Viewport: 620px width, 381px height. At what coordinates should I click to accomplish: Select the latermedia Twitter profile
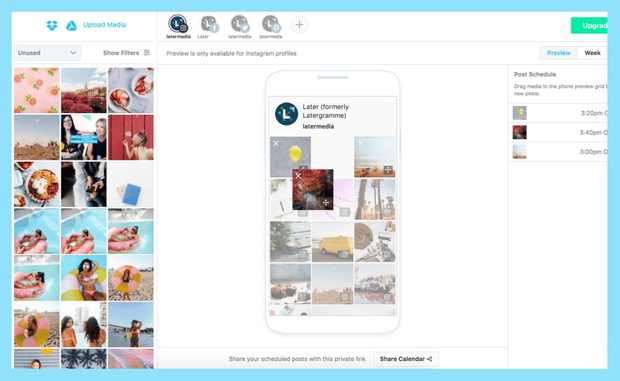pos(240,25)
